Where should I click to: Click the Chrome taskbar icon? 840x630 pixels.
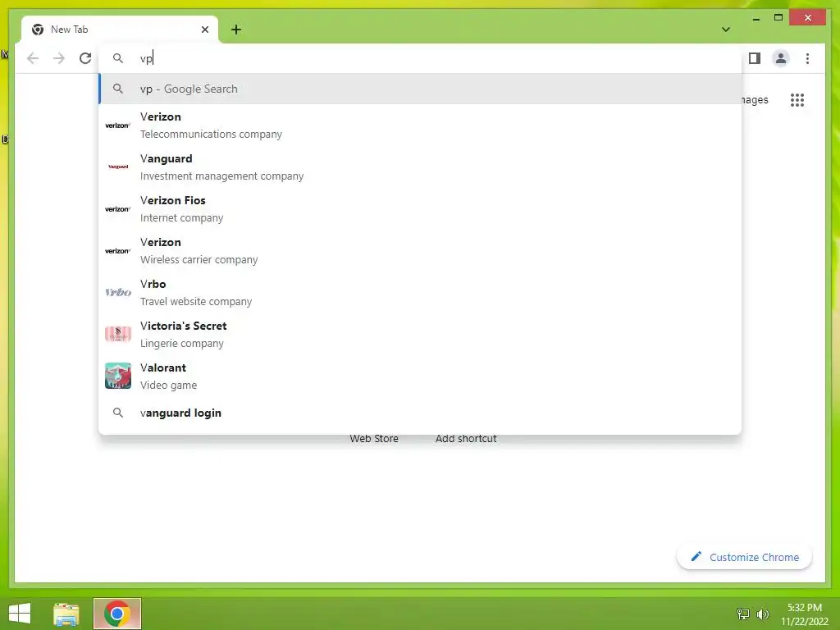[117, 614]
